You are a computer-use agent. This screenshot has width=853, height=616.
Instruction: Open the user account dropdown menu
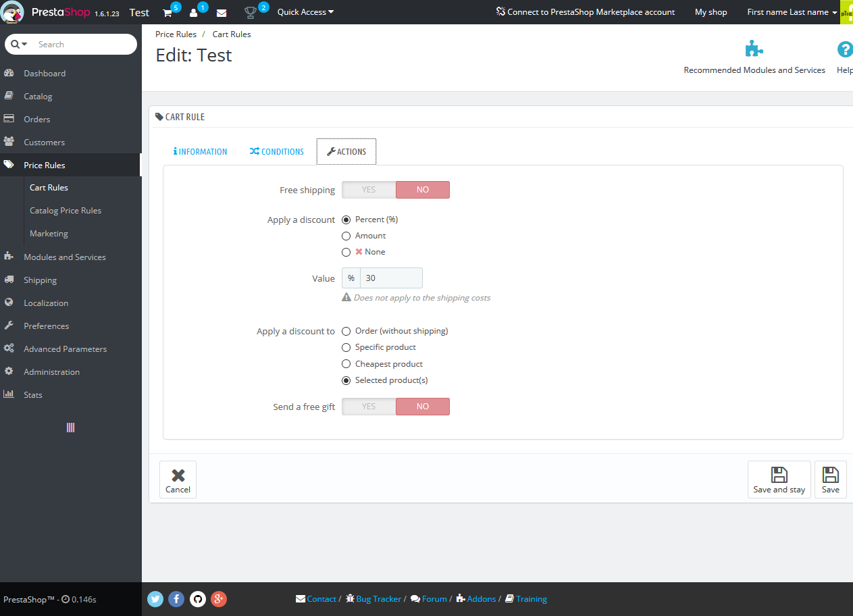pos(791,11)
